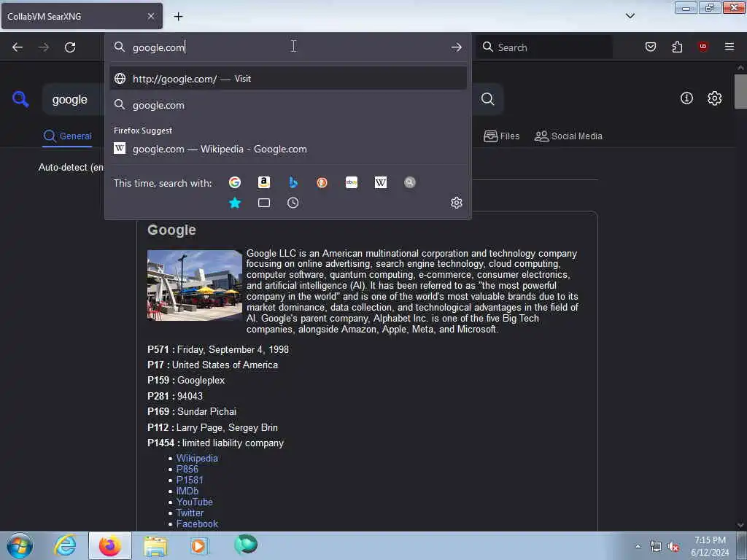747x560 pixels.
Task: Open the SearXNG info/about icon
Action: pos(686,98)
